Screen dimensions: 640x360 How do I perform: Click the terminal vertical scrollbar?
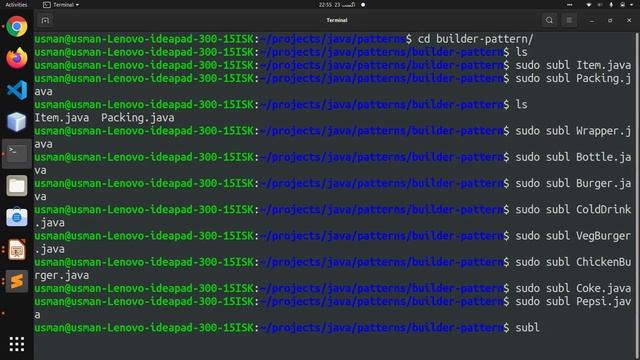tap(638, 196)
